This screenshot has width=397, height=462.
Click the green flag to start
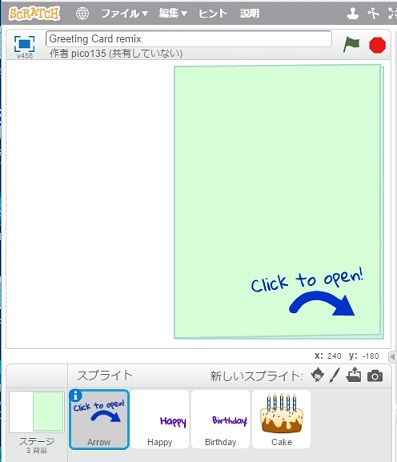click(x=351, y=44)
